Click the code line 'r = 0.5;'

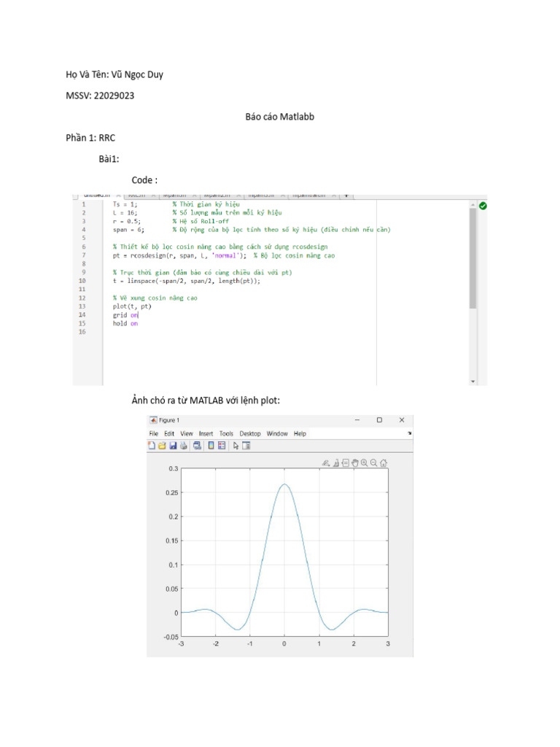tap(127, 221)
